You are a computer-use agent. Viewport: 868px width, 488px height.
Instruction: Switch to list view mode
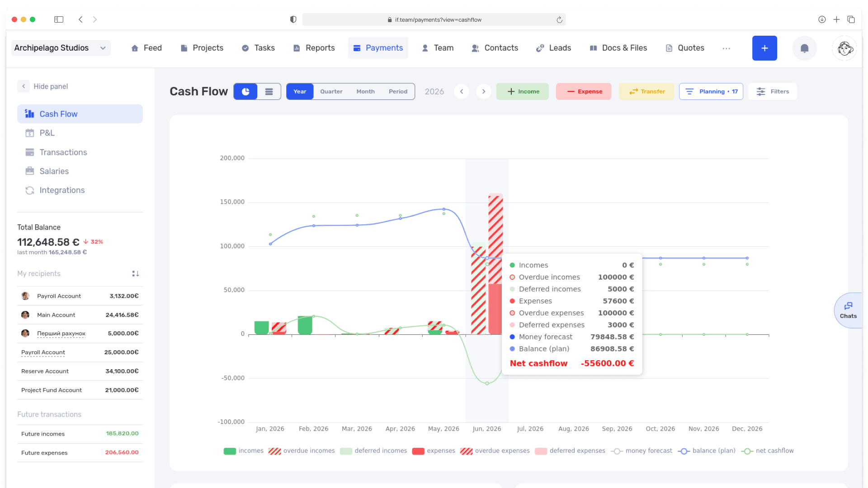tap(269, 91)
